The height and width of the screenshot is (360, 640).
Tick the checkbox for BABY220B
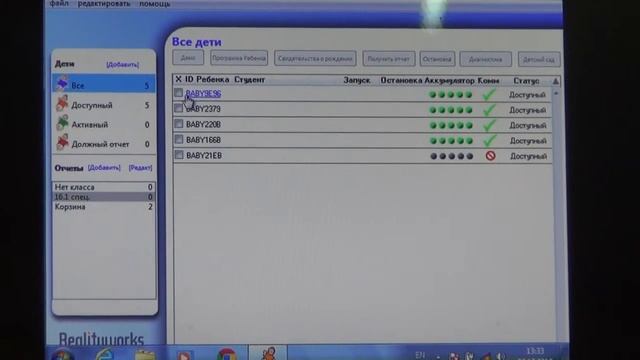tap(178, 124)
